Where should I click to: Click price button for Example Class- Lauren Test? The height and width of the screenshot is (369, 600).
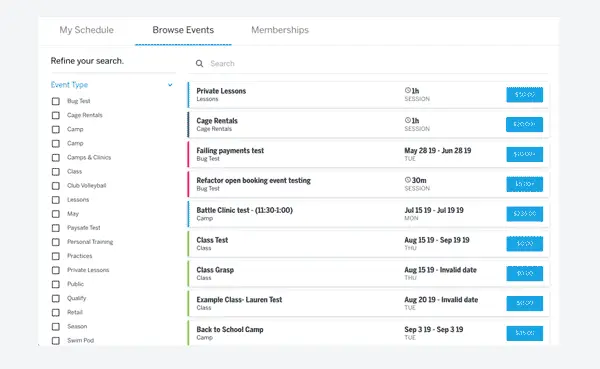[525, 303]
